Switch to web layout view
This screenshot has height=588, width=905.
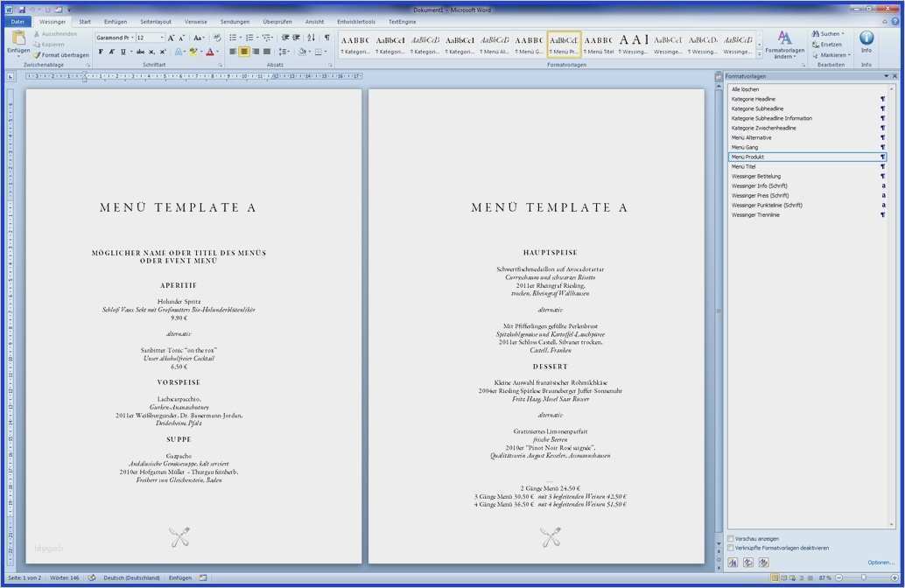pyautogui.click(x=792, y=578)
